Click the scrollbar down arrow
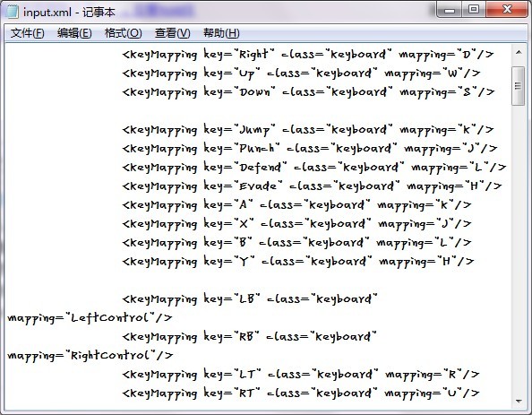 519,402
